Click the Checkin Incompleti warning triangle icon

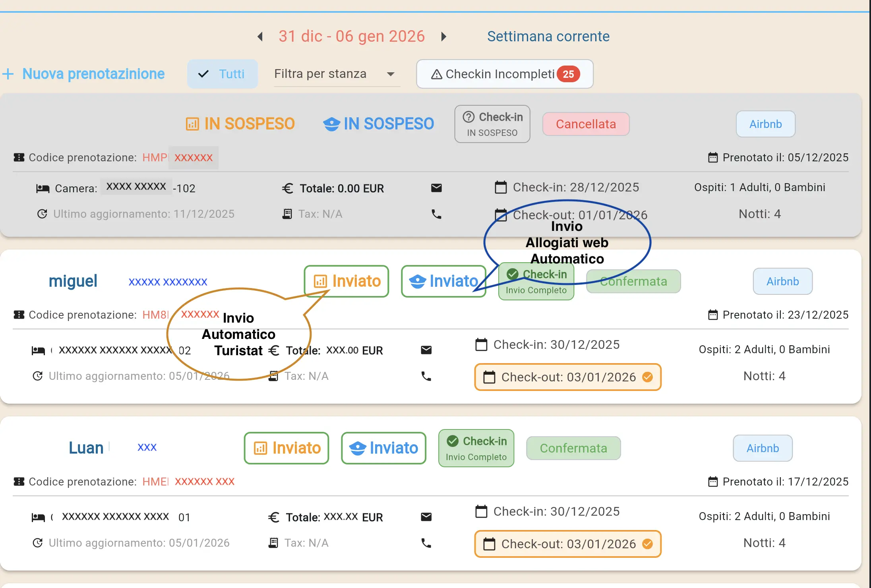click(x=437, y=74)
